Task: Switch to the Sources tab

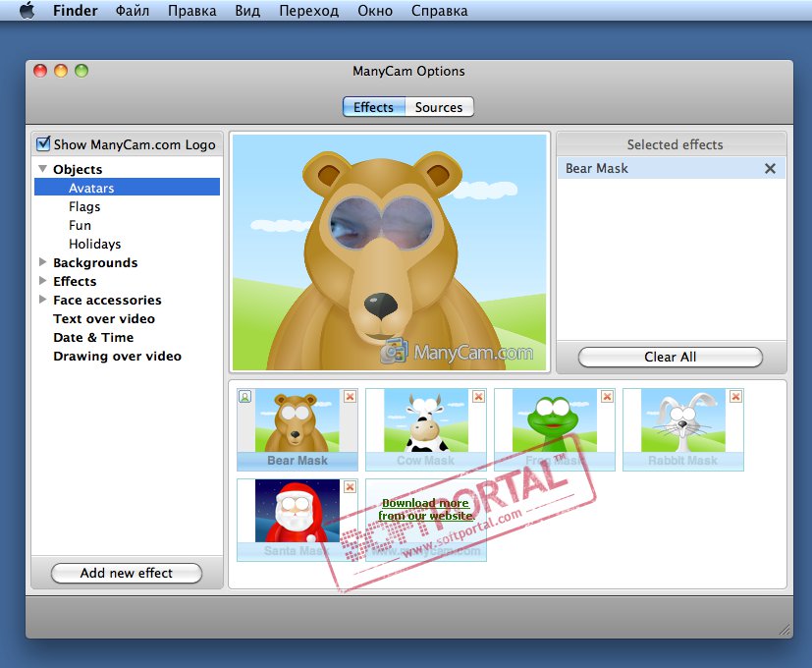Action: coord(439,107)
